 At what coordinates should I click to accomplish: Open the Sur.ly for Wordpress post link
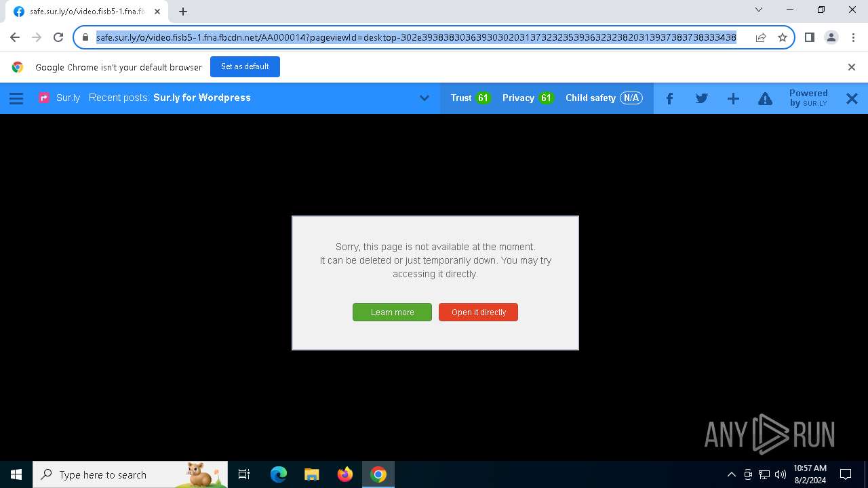[x=202, y=98]
